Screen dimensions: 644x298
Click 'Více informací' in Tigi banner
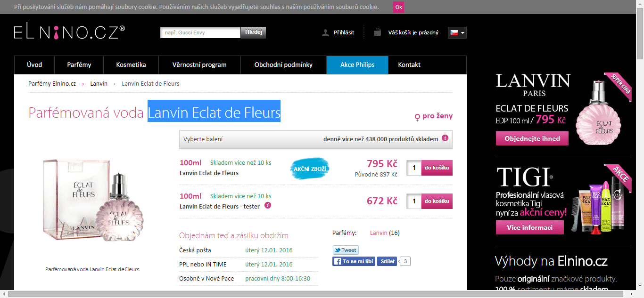click(x=530, y=227)
